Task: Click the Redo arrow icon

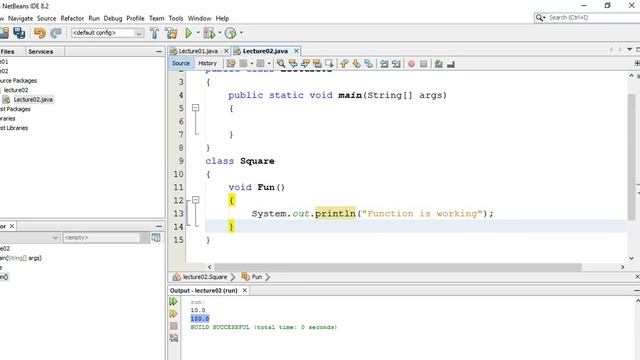Action: pyautogui.click(x=56, y=33)
